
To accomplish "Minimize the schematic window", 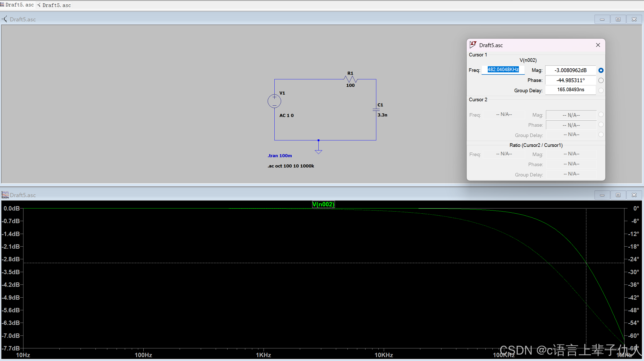I will click(x=602, y=19).
